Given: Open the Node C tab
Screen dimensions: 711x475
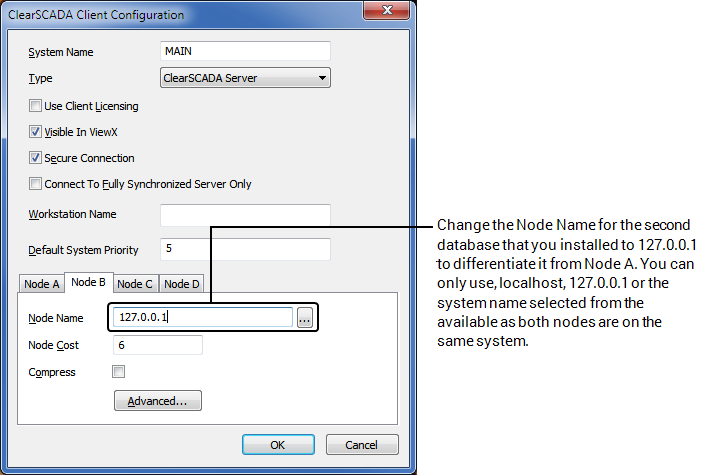Looking at the screenshot, I should pos(136,284).
